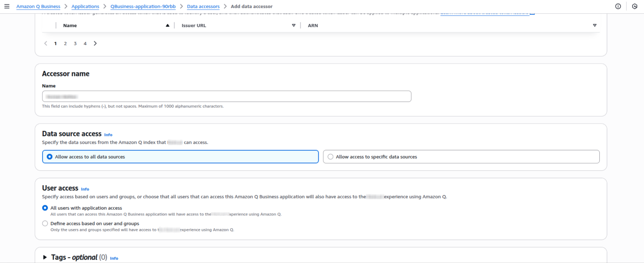The width and height of the screenshot is (644, 263).
Task: Select Allow access to specific data sources
Action: (330, 157)
